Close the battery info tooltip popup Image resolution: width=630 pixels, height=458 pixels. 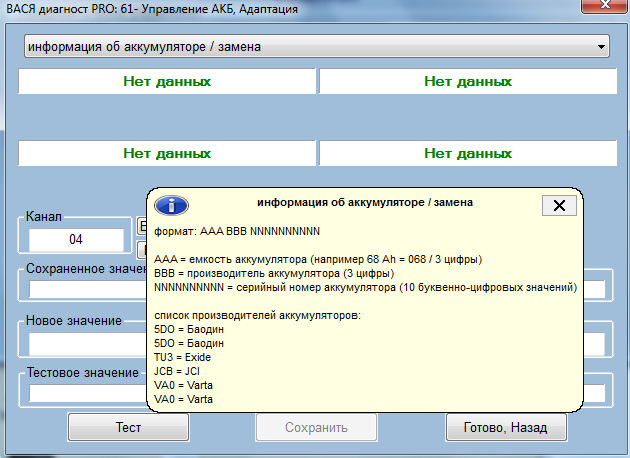coord(559,205)
